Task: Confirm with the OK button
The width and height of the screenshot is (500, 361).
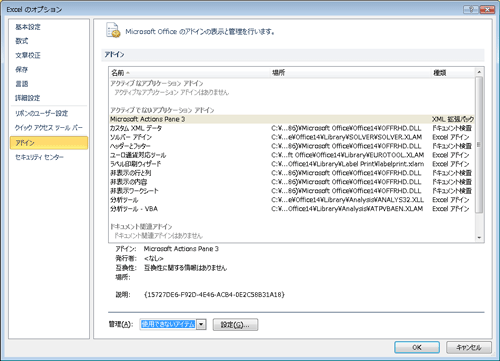Action: tap(417, 347)
